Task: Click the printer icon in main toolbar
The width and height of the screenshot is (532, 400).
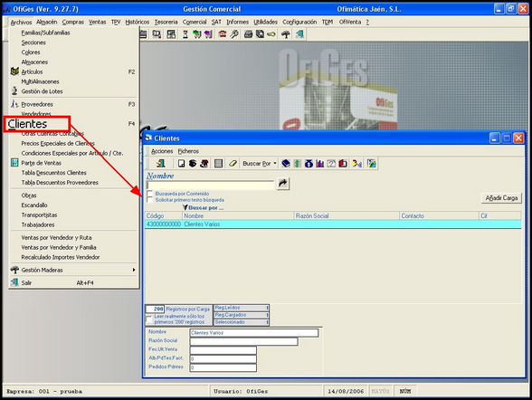Action: point(248,34)
